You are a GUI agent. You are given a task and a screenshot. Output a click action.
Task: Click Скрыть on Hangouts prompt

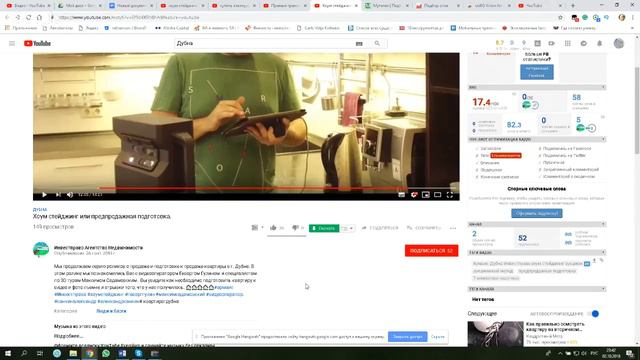438,337
